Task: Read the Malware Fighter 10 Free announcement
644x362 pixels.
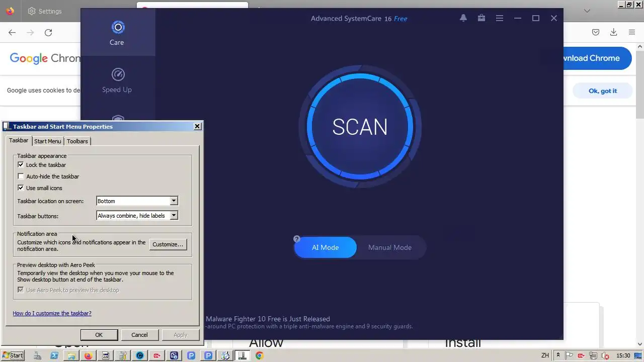Action: (268, 319)
